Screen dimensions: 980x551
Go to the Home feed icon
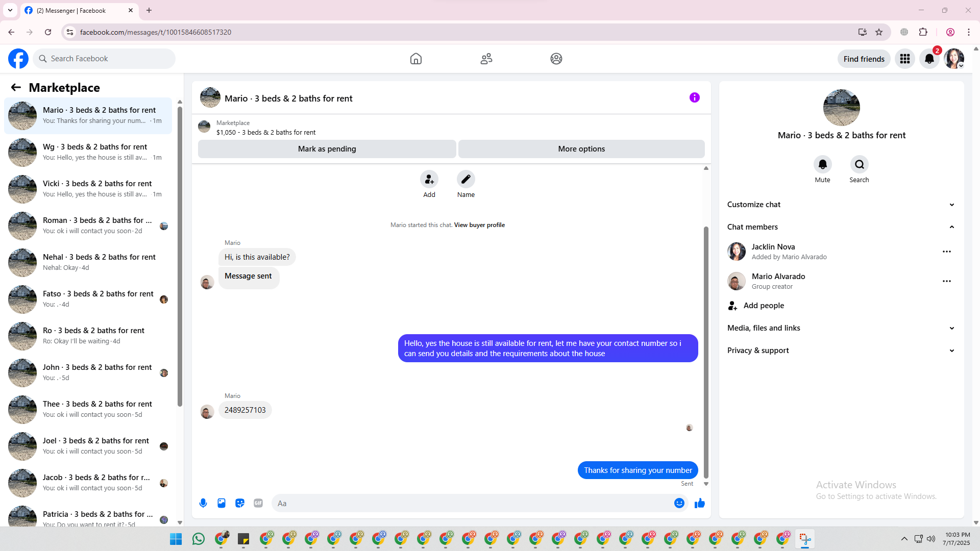[x=416, y=59]
